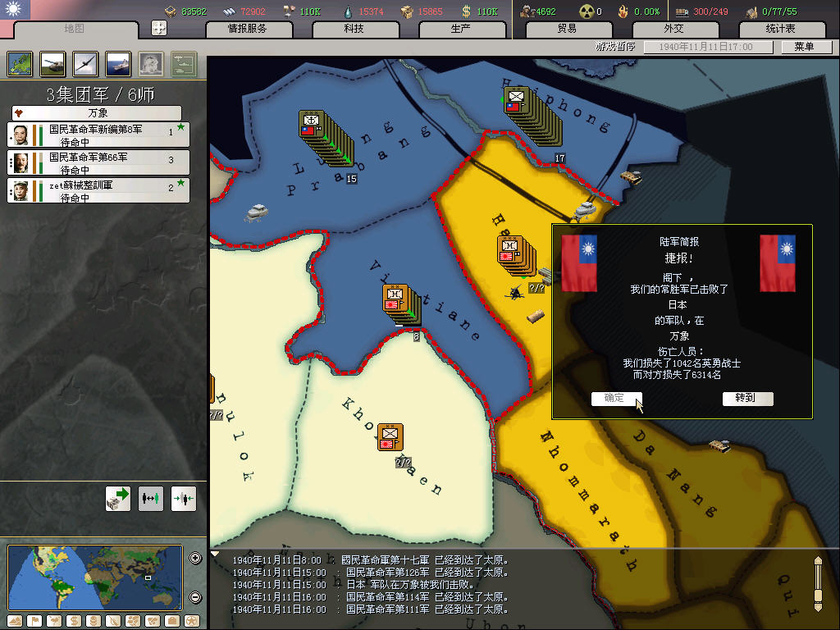840x630 pixels.
Task: Switch to the political flag map mode
Action: pos(35,620)
